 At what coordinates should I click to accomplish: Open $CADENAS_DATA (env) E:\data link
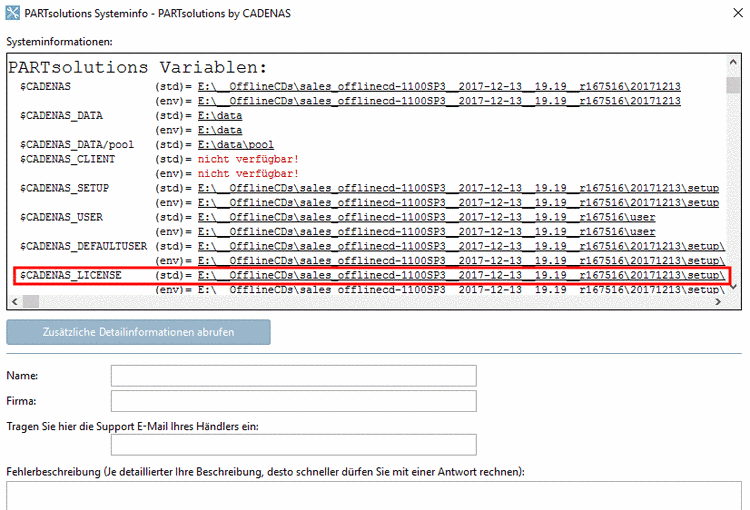(x=220, y=130)
